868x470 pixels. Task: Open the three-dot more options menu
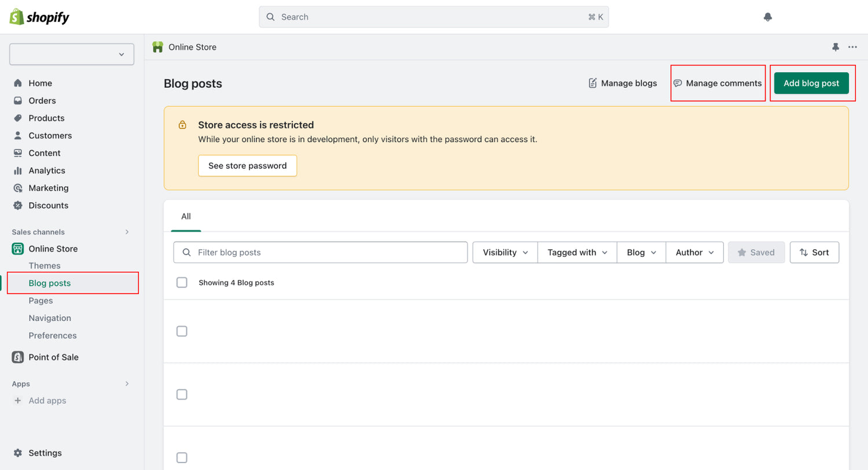tap(852, 47)
